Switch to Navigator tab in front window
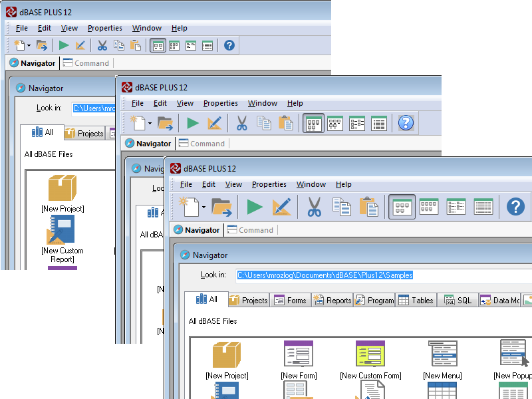Screen dimensions: 532x399 [197, 230]
